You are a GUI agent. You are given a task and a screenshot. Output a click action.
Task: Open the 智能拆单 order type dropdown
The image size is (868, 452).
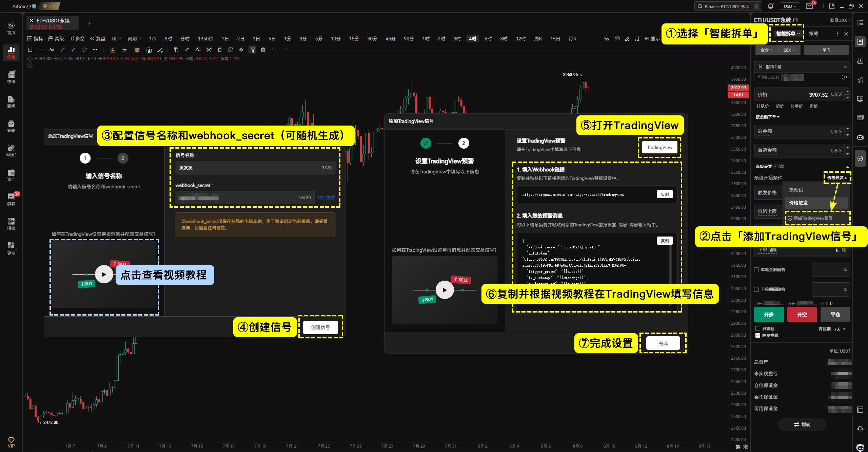[788, 34]
